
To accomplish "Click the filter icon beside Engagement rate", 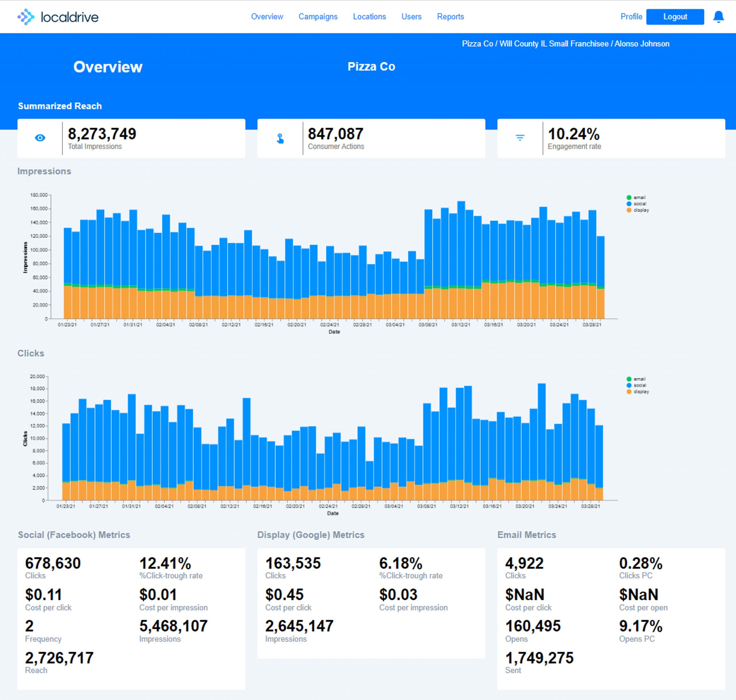I will point(520,138).
